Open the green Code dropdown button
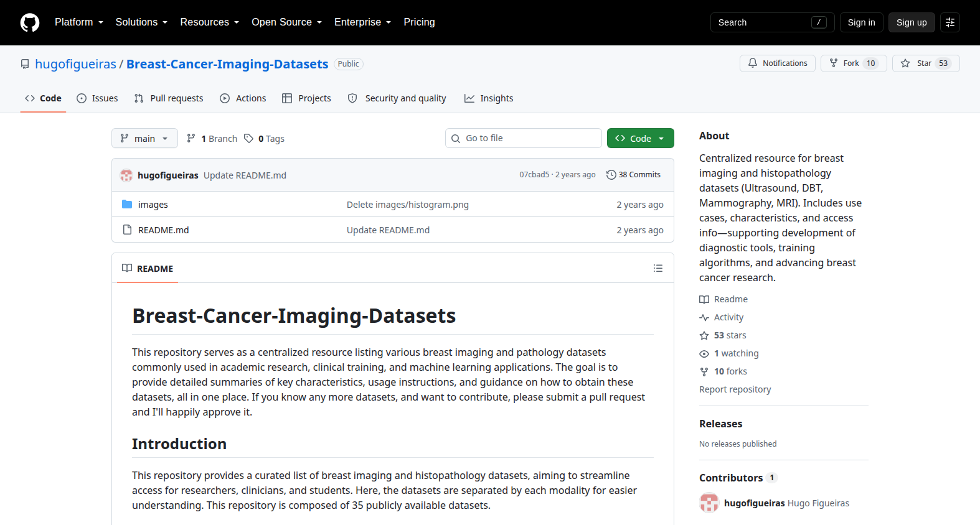The width and height of the screenshot is (980, 525). pyautogui.click(x=640, y=138)
